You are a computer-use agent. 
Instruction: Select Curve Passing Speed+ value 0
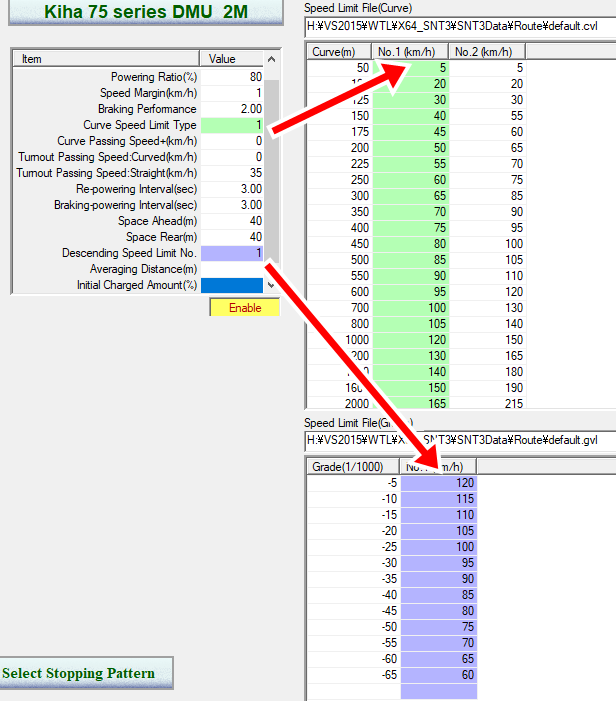click(232, 141)
